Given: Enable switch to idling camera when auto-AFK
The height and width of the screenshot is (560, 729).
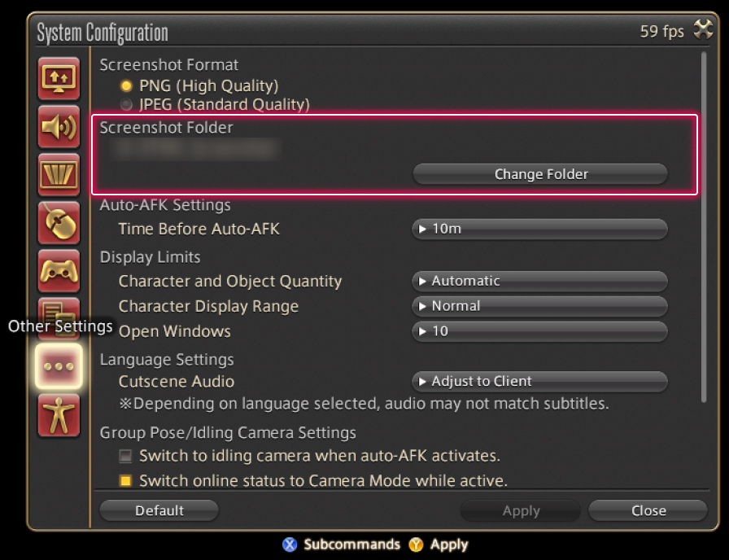Looking at the screenshot, I should (x=125, y=456).
